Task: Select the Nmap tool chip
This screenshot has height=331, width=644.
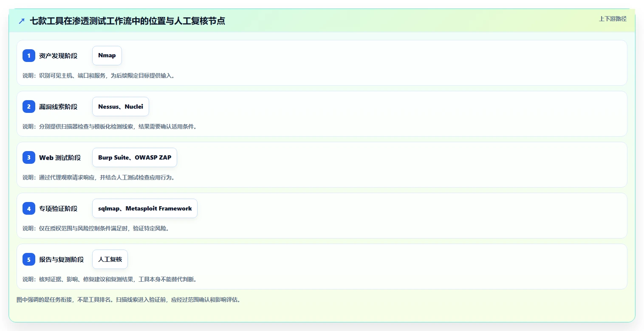Action: (107, 56)
